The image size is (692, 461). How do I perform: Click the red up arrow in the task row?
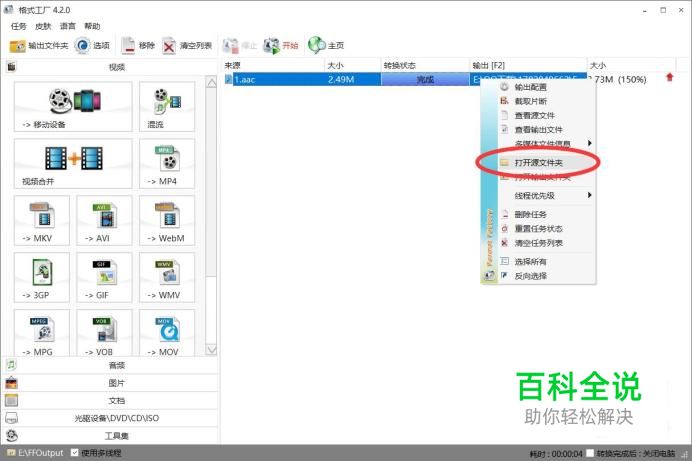[669, 78]
